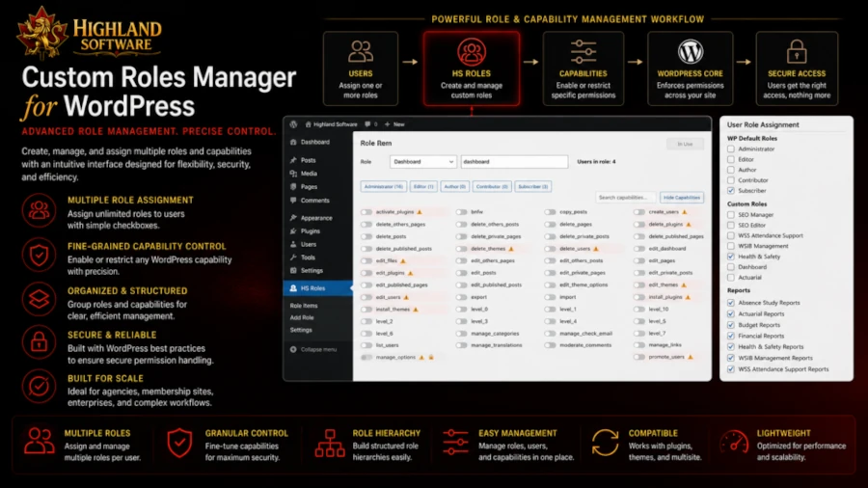Click the WordPress Core workflow logo
The image size is (868, 488).
point(691,52)
